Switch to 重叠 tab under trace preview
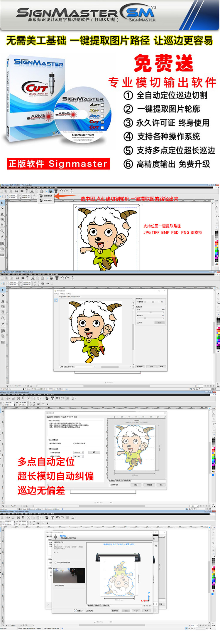 [66, 367]
